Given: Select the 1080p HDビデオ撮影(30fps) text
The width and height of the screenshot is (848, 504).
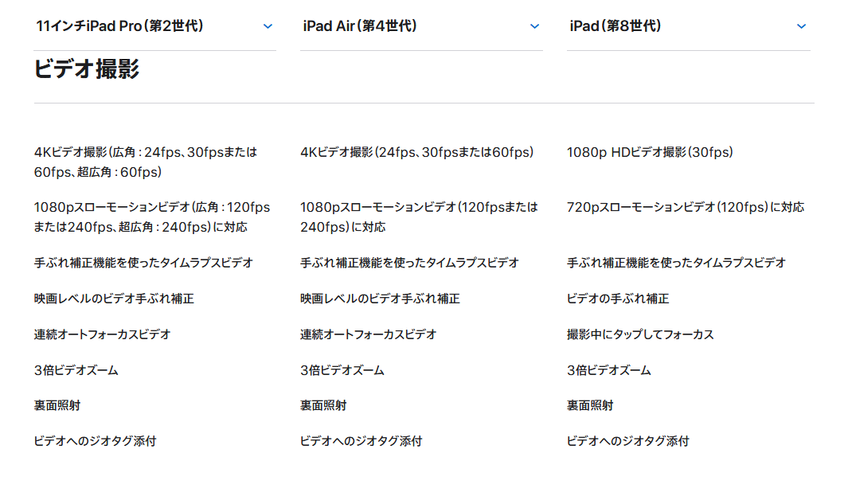Looking at the screenshot, I should tap(650, 152).
